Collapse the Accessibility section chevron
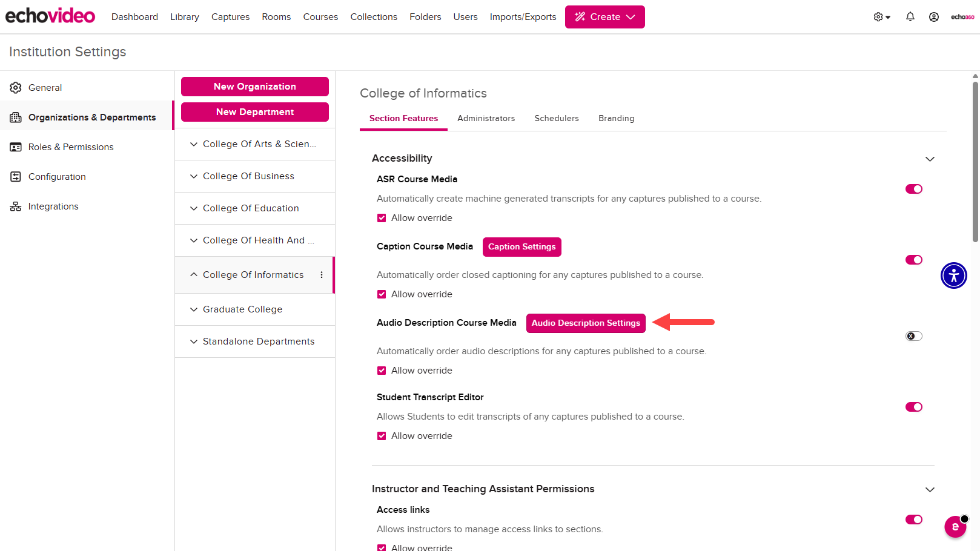The height and width of the screenshot is (551, 980). pyautogui.click(x=930, y=159)
